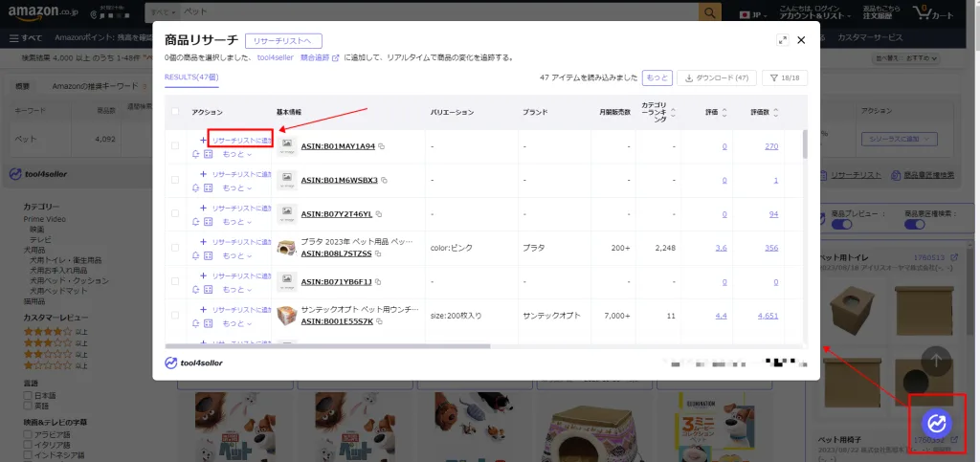The height and width of the screenshot is (462, 980).
Task: Click the もっと load-more button
Action: click(x=657, y=78)
